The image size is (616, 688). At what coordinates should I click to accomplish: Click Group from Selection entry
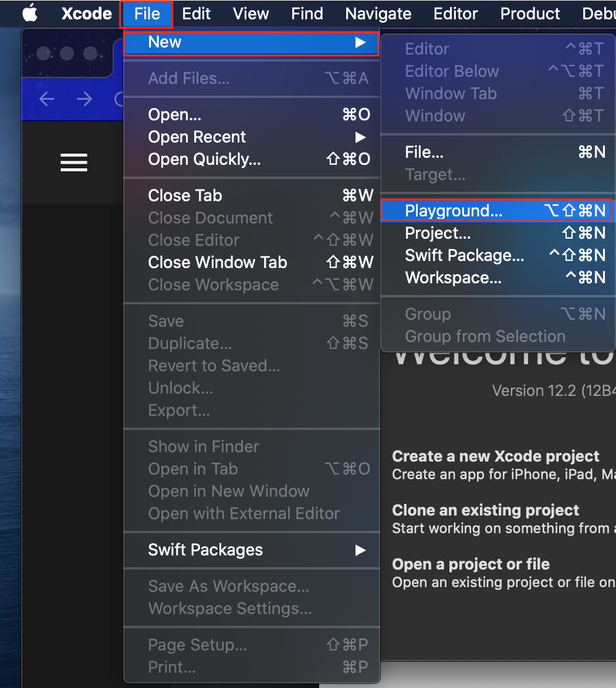pyautogui.click(x=499, y=337)
